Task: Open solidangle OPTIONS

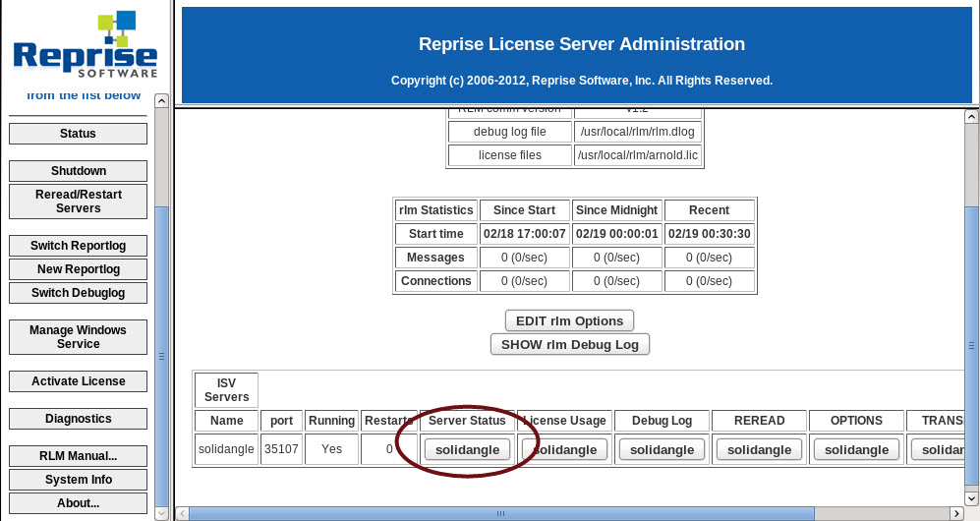Action: (856, 449)
